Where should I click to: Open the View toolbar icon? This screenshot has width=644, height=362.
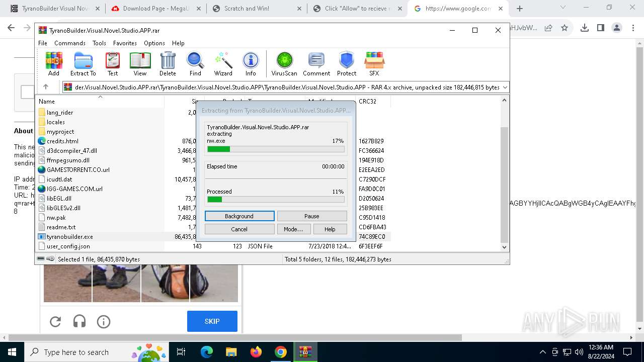[140, 64]
